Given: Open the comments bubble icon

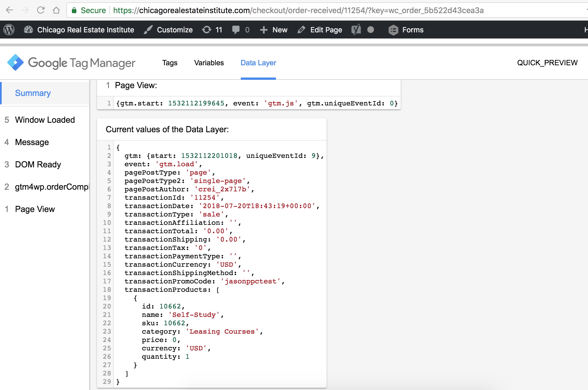Looking at the screenshot, I should 236,30.
